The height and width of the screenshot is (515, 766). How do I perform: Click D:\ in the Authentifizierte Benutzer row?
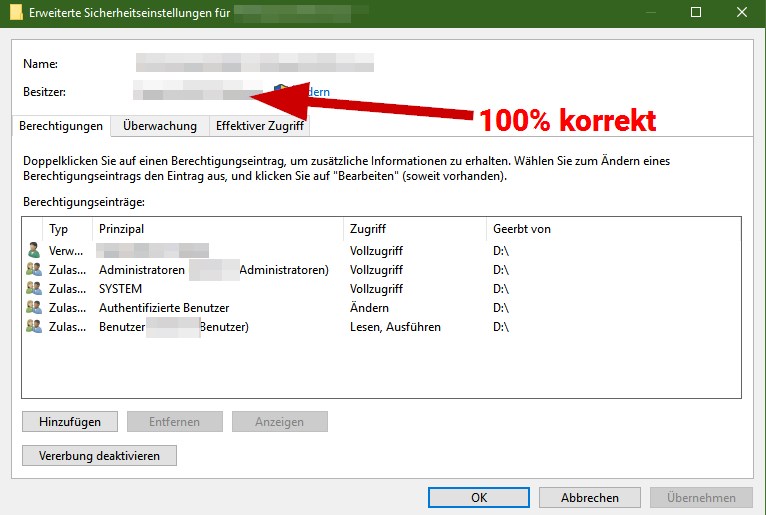coord(501,308)
